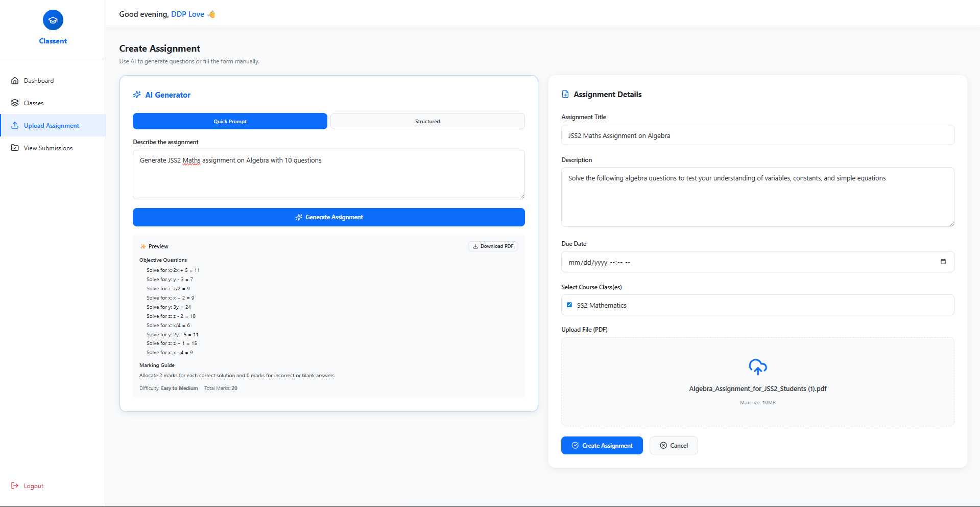Click preview question 'Solve for x: x/4 = 6'
980x507 pixels.
168,326
